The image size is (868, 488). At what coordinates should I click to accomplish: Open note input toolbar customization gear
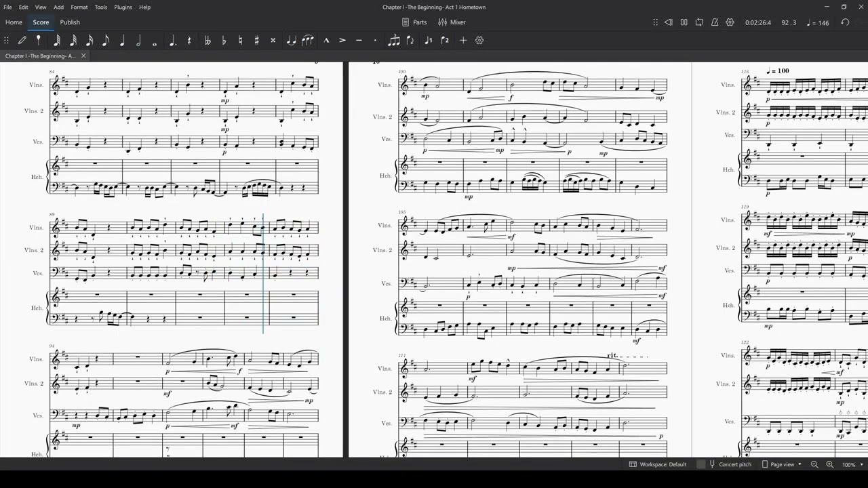[x=479, y=41]
